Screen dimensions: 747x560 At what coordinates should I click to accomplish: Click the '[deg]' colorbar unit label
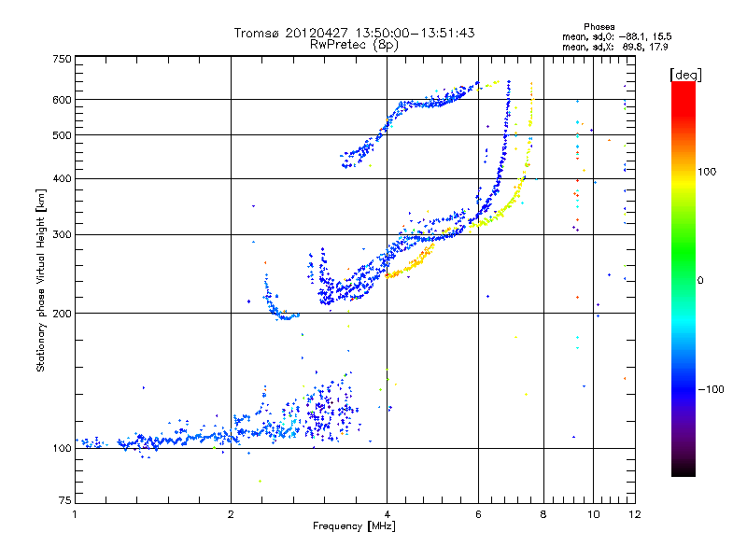tap(685, 75)
